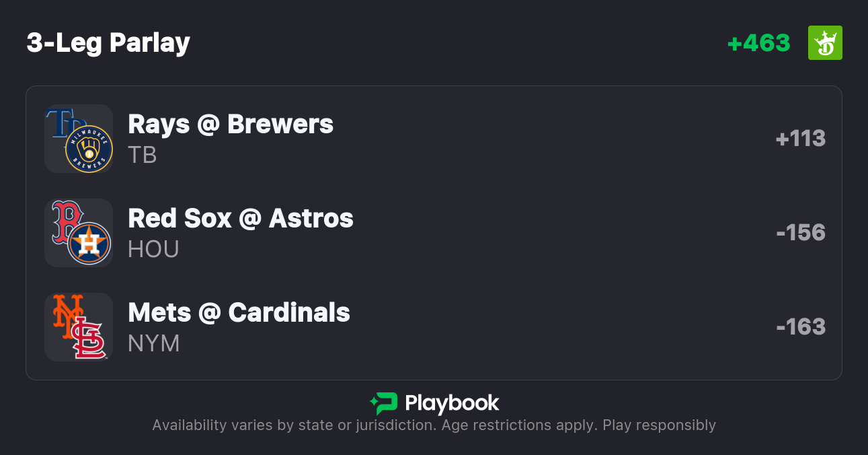Select the Houston Astros team logo

[x=89, y=243]
